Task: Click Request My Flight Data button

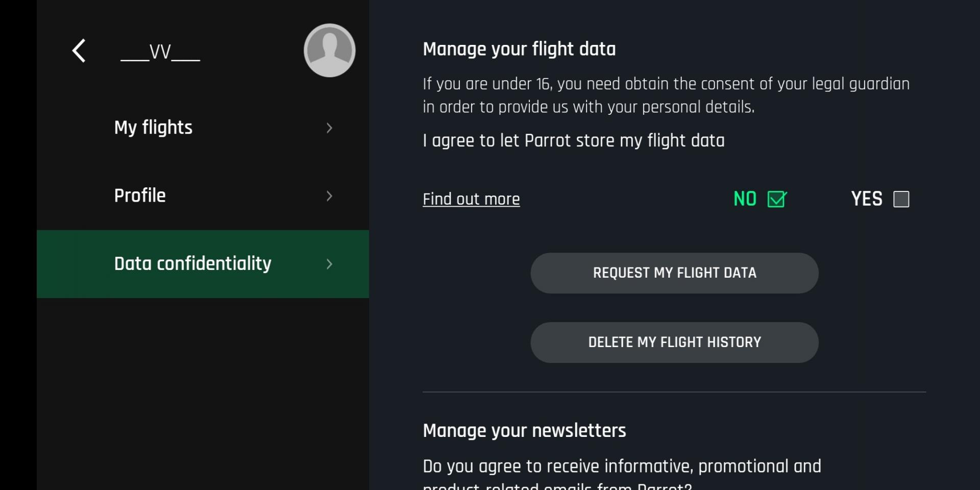Action: point(674,273)
